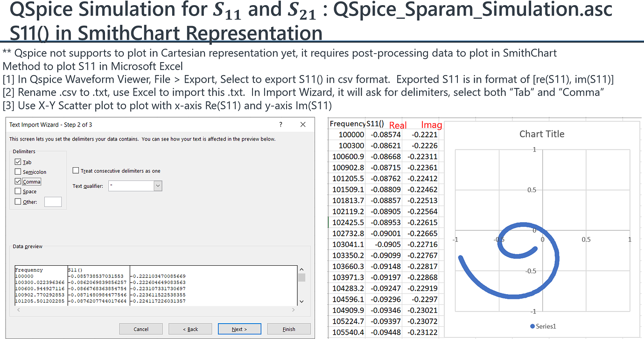Click the right arrow of the horizontal preview scrollbar

click(293, 310)
